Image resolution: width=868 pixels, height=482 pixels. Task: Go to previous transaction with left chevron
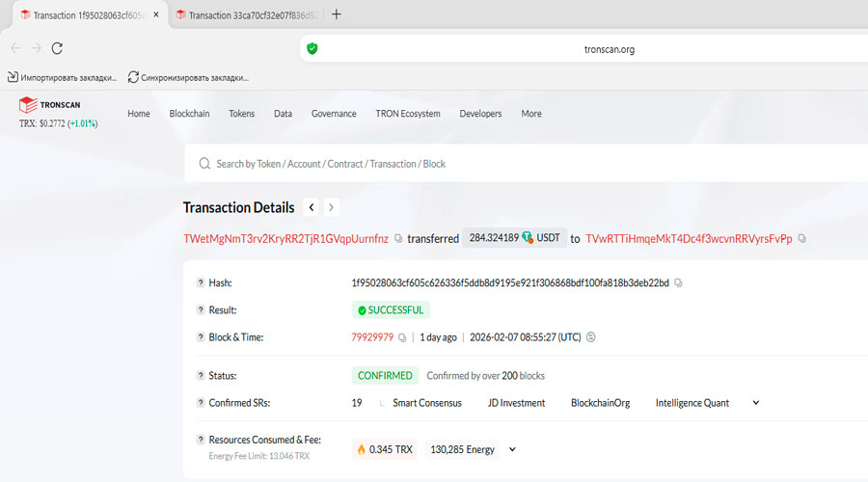pos(312,207)
